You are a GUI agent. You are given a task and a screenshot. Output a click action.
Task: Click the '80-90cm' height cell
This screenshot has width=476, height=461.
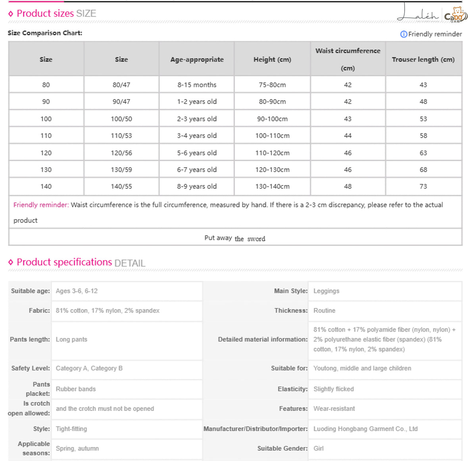tap(272, 102)
